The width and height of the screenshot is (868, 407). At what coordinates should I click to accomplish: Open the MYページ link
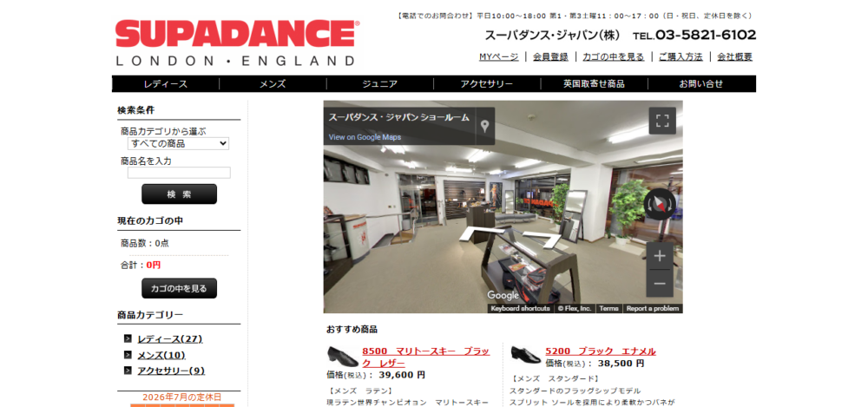click(x=499, y=56)
